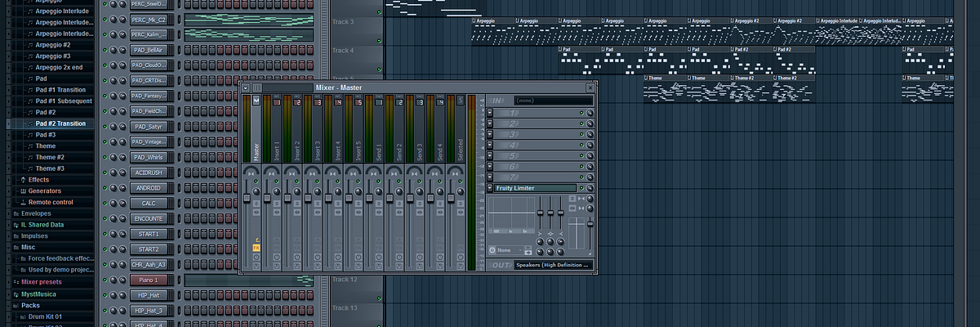The image size is (980, 327).
Task: Open the Mixer presets browser folder
Action: click(x=41, y=281)
